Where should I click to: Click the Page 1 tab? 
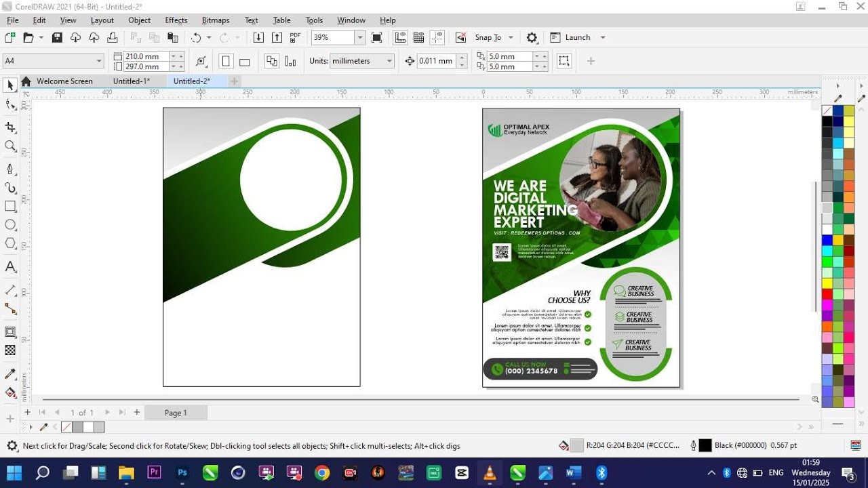176,412
